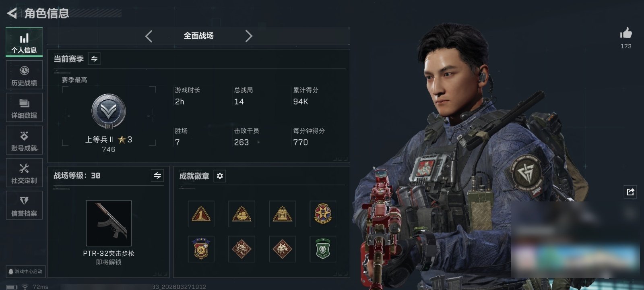Screen dimensions: 644x290
Task: Open the 信誉档案 sidebar tab
Action: pos(24,206)
